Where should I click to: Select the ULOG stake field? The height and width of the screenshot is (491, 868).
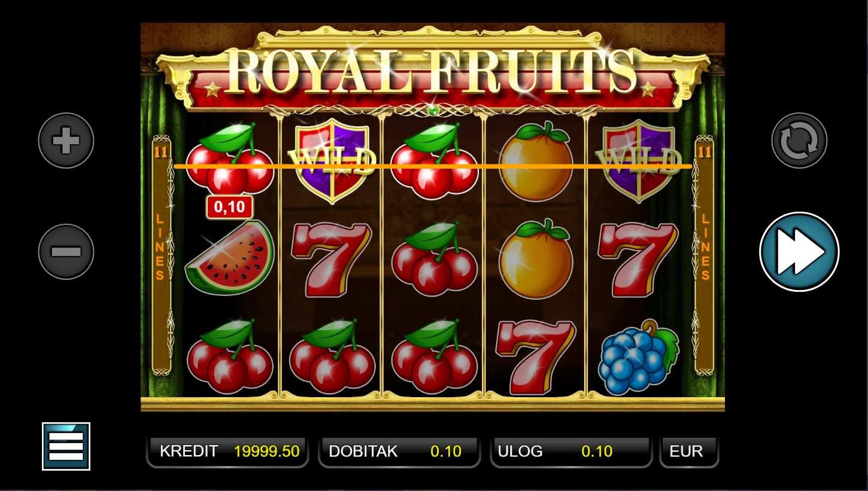pos(571,452)
